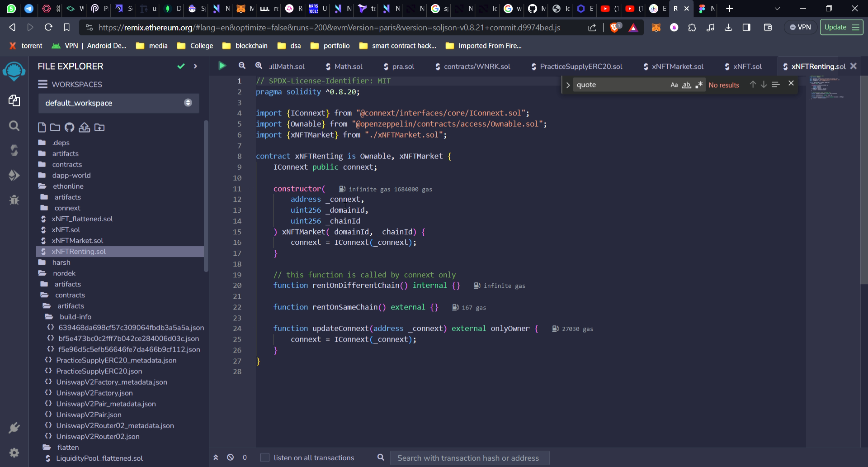Close the xNFTRenting.sol tab

854,66
